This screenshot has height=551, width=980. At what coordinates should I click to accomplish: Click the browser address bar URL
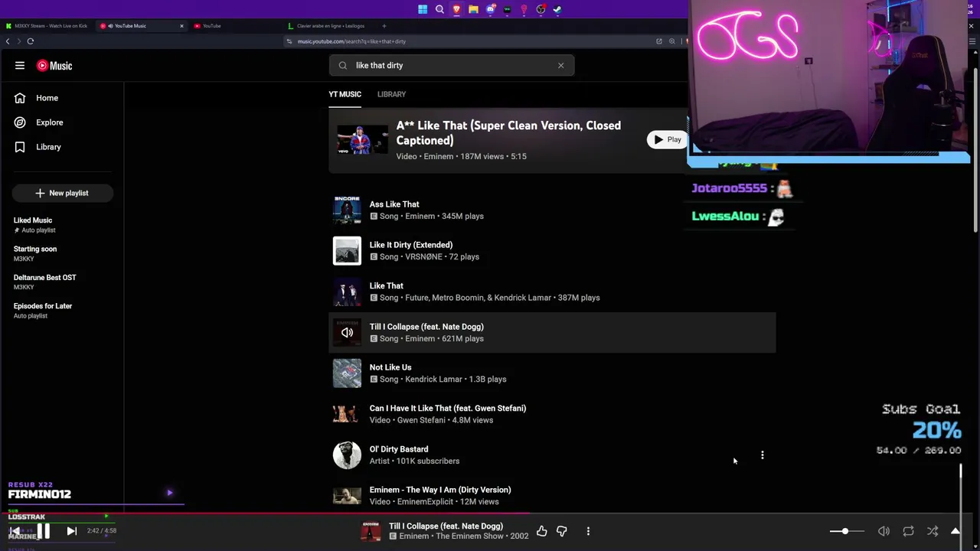point(351,41)
